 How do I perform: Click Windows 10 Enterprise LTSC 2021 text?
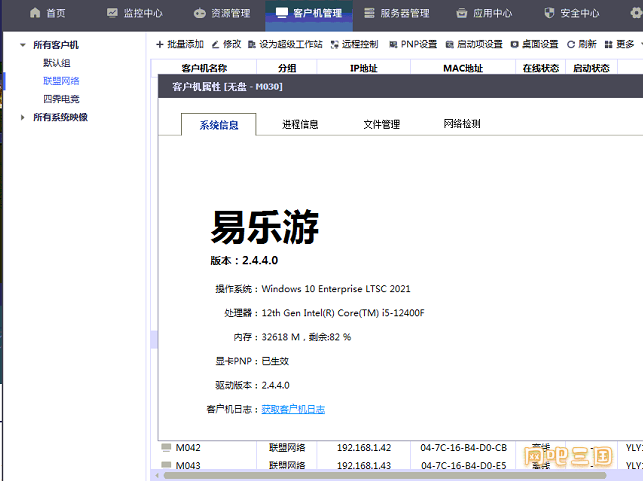coord(336,289)
